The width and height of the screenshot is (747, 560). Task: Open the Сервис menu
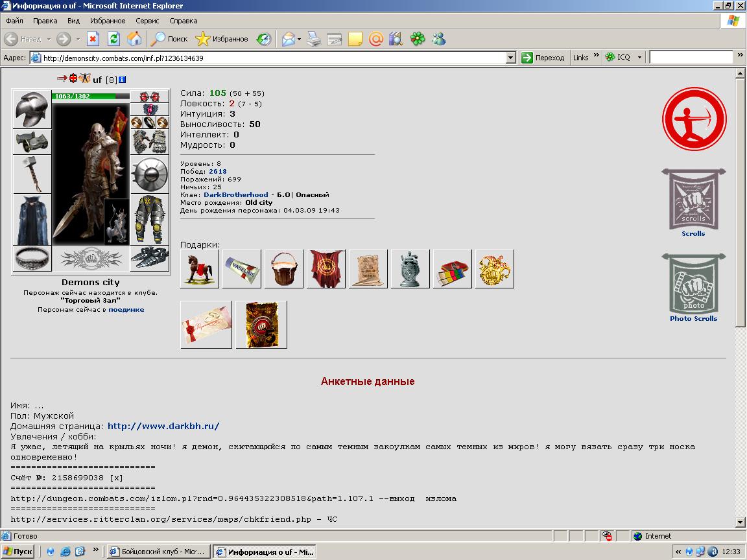147,21
